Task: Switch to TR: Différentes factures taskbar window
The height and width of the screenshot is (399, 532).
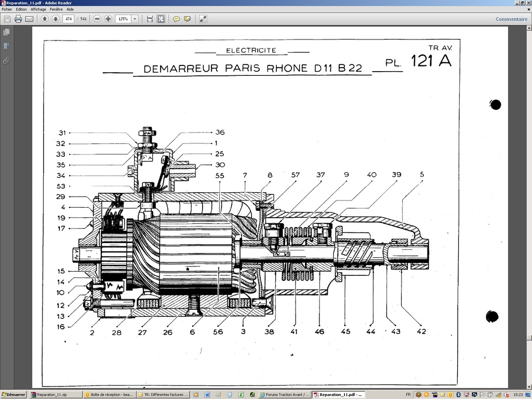Action: [x=163, y=395]
